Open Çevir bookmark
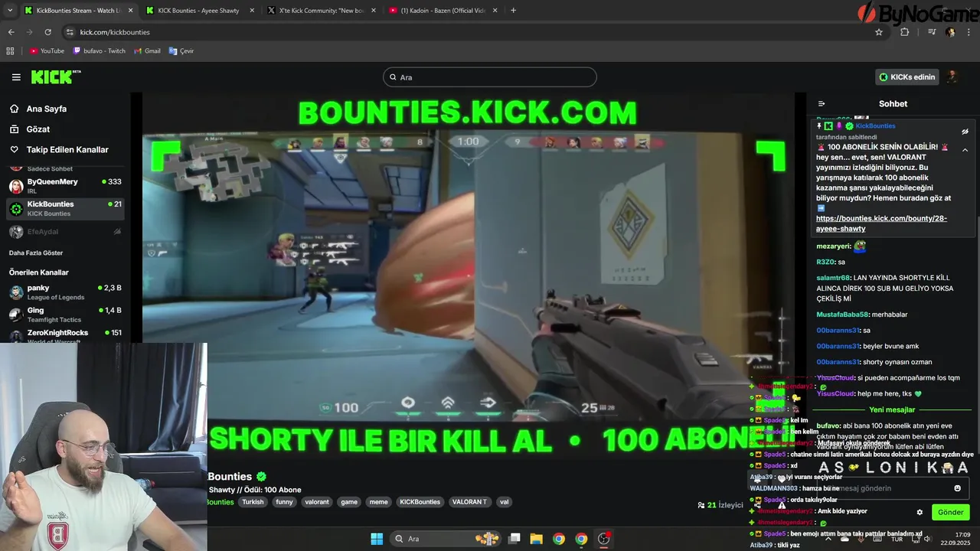This screenshot has height=551, width=980. pyautogui.click(x=181, y=51)
